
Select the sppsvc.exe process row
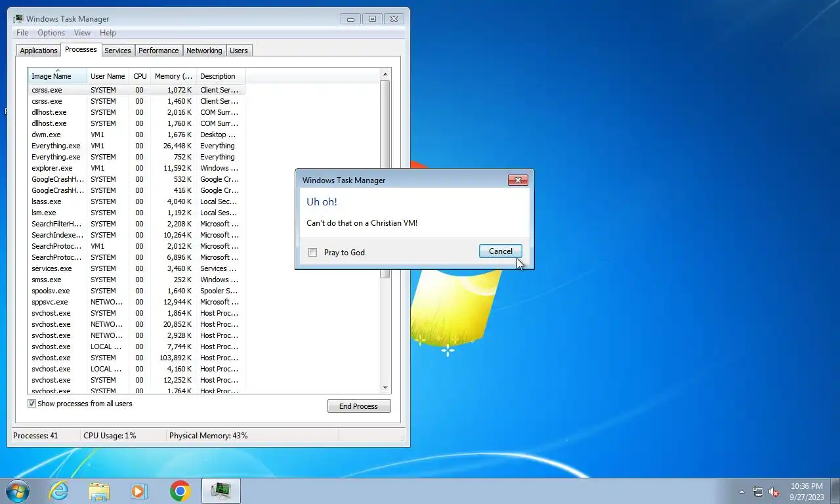click(136, 302)
